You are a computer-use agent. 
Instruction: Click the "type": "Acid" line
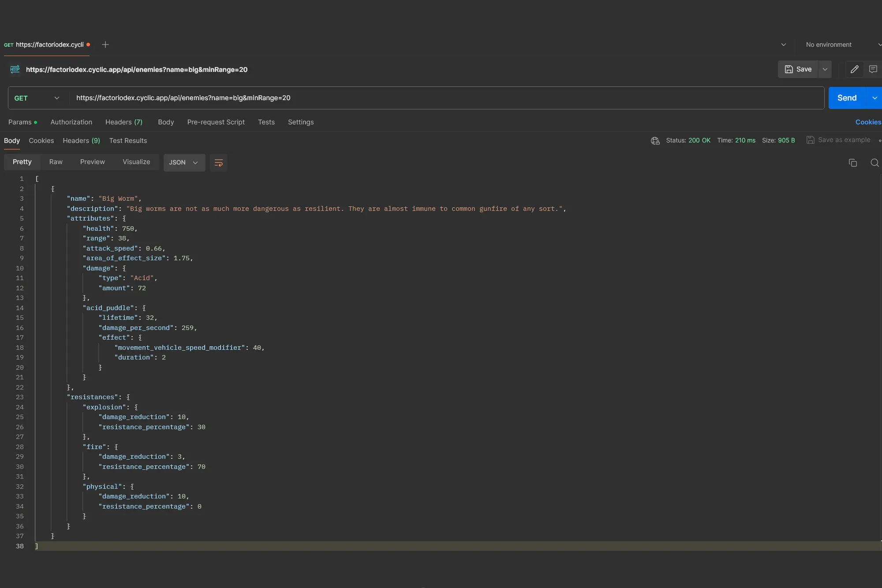(128, 278)
